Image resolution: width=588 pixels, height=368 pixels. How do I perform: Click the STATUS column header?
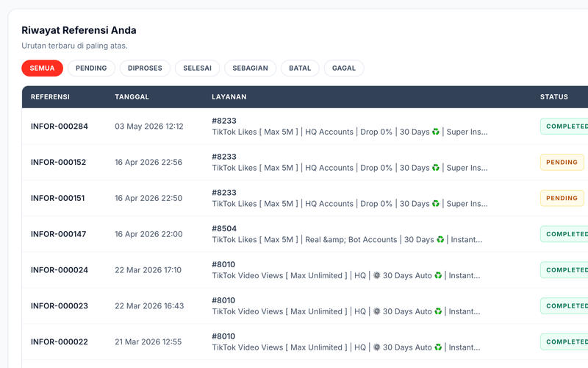[x=554, y=97]
